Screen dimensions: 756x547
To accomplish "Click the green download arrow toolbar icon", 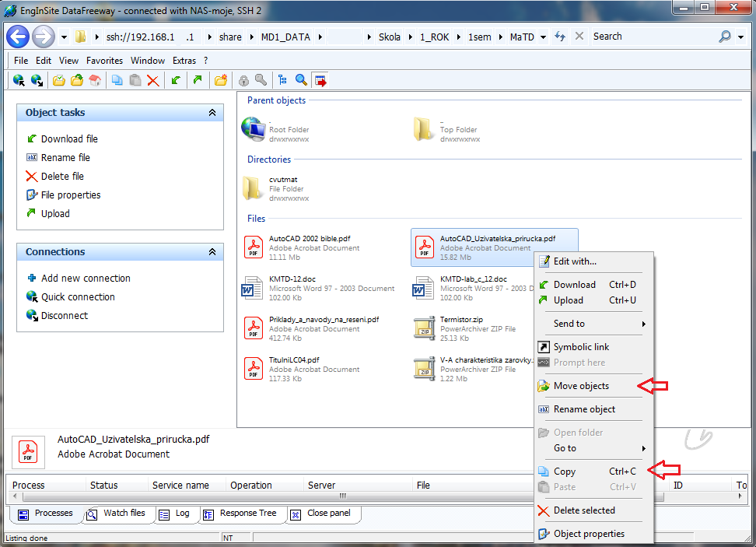I will pos(176,80).
